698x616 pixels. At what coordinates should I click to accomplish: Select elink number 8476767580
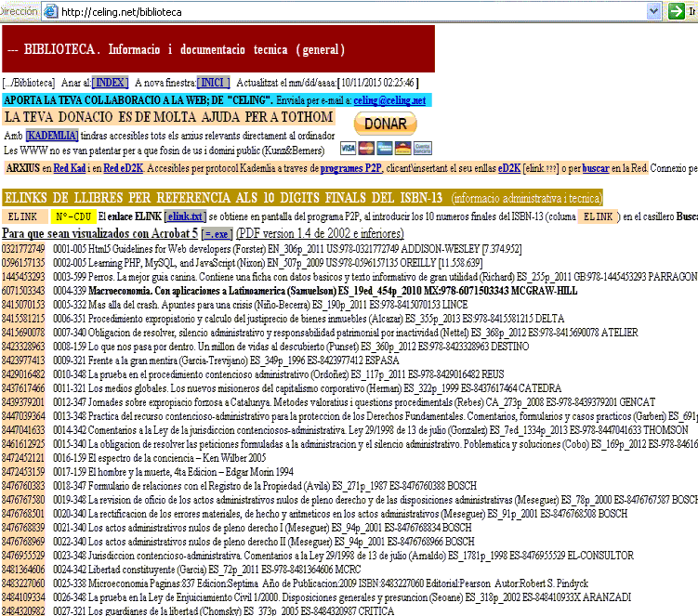23,500
